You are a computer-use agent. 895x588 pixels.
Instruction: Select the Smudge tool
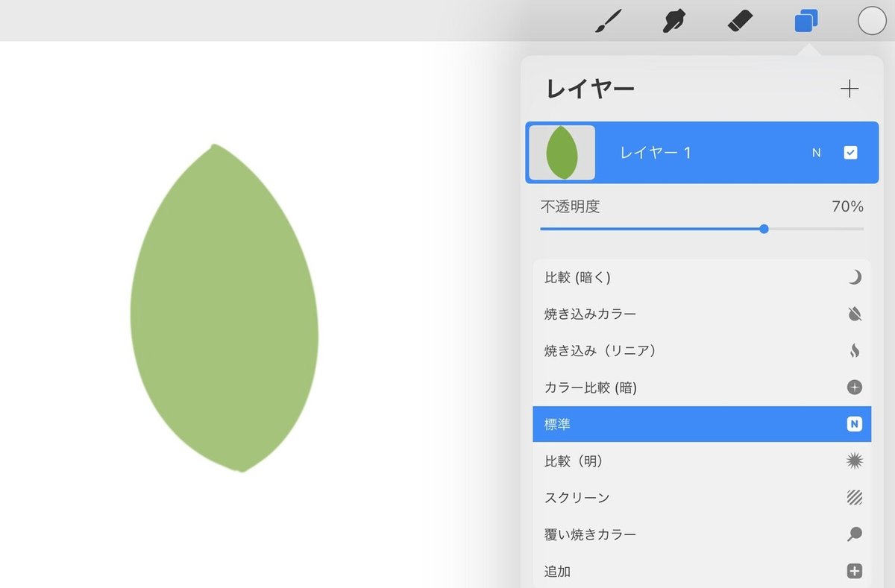(x=673, y=21)
